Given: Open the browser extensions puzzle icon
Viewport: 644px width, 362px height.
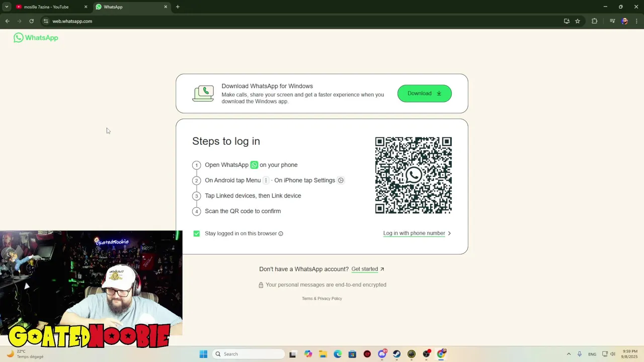Looking at the screenshot, I should (595, 21).
